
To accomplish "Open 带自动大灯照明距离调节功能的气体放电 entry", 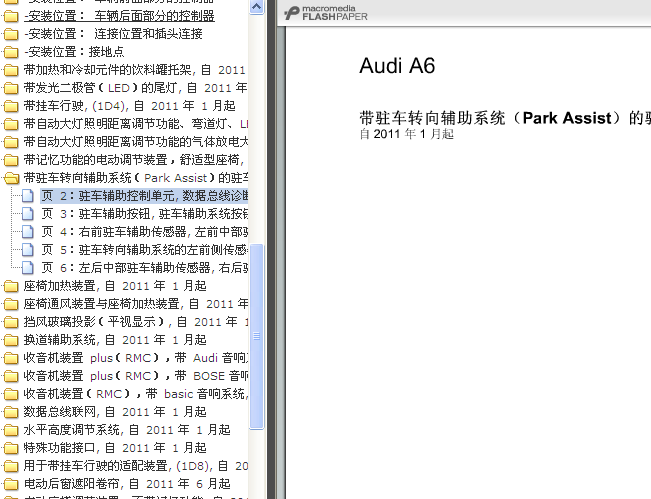I will (x=136, y=142).
